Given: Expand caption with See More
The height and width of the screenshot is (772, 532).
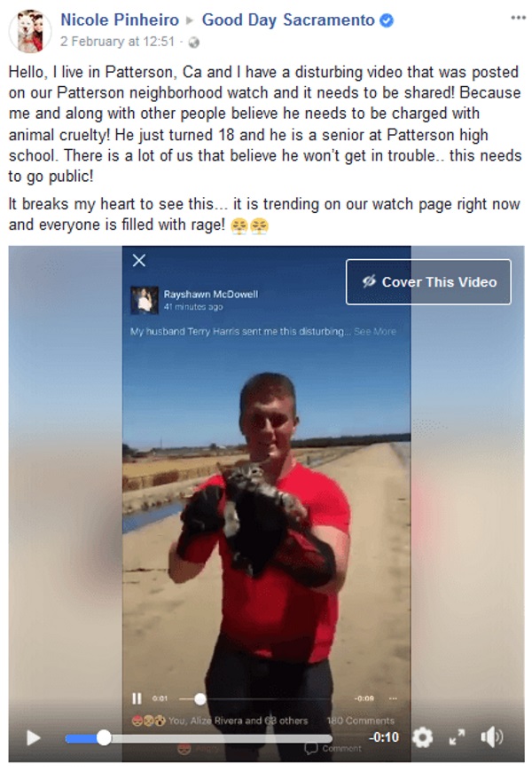Looking at the screenshot, I should (x=375, y=331).
